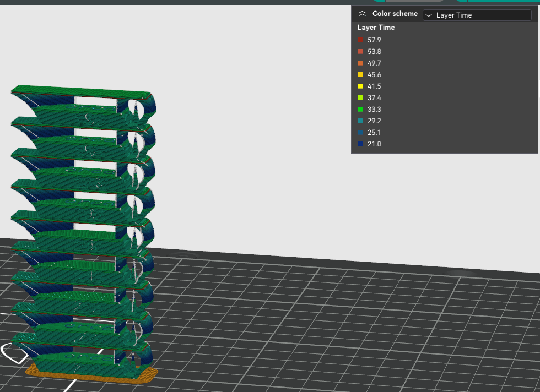This screenshot has height=392, width=540.
Task: Click the 33.3 legend value
Action: (374, 110)
